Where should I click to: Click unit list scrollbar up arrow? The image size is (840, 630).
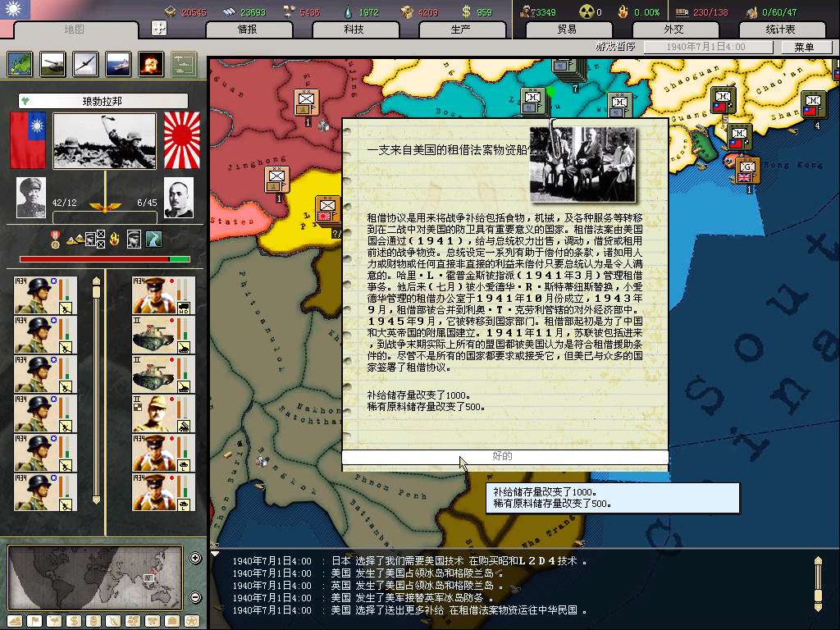coord(97,281)
